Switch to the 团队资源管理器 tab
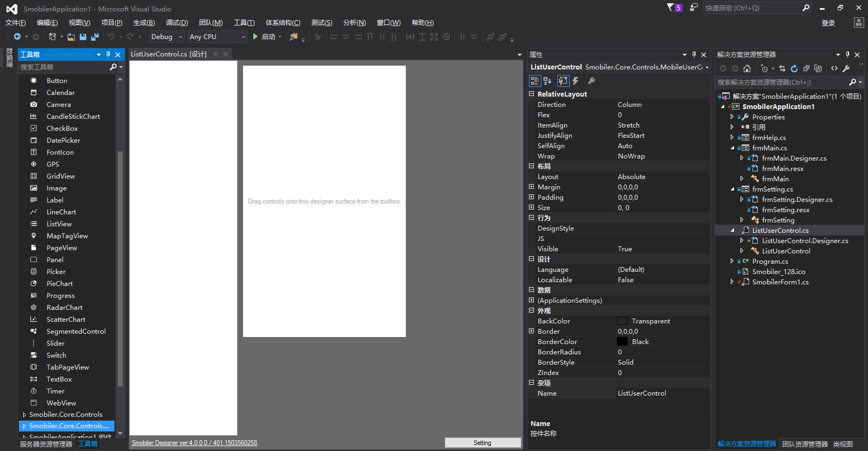 click(x=805, y=444)
